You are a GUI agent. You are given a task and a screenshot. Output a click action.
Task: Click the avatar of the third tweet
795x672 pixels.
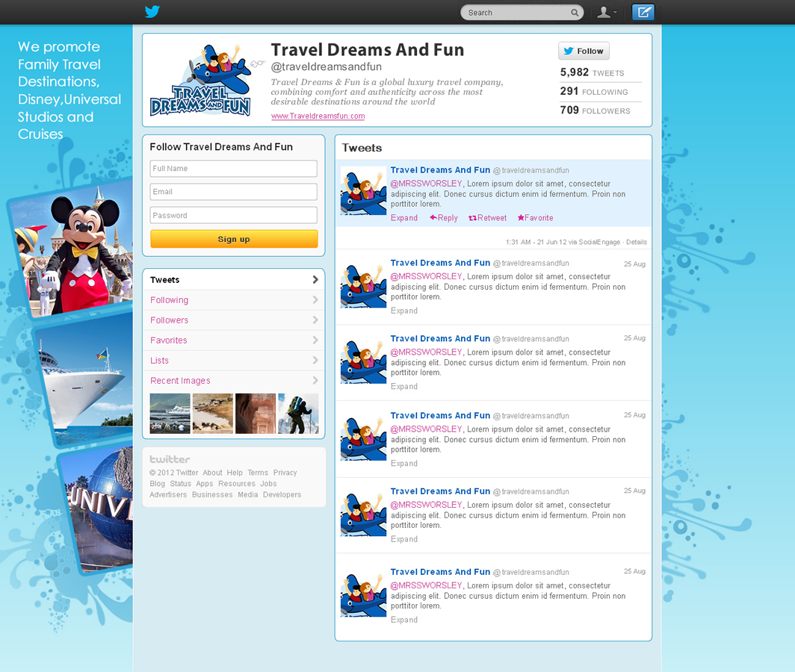pyautogui.click(x=363, y=361)
